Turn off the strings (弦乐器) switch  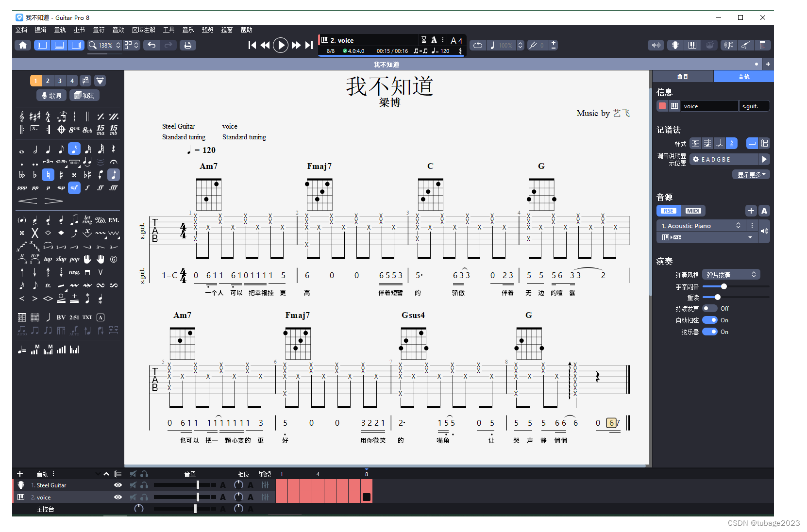(x=710, y=332)
